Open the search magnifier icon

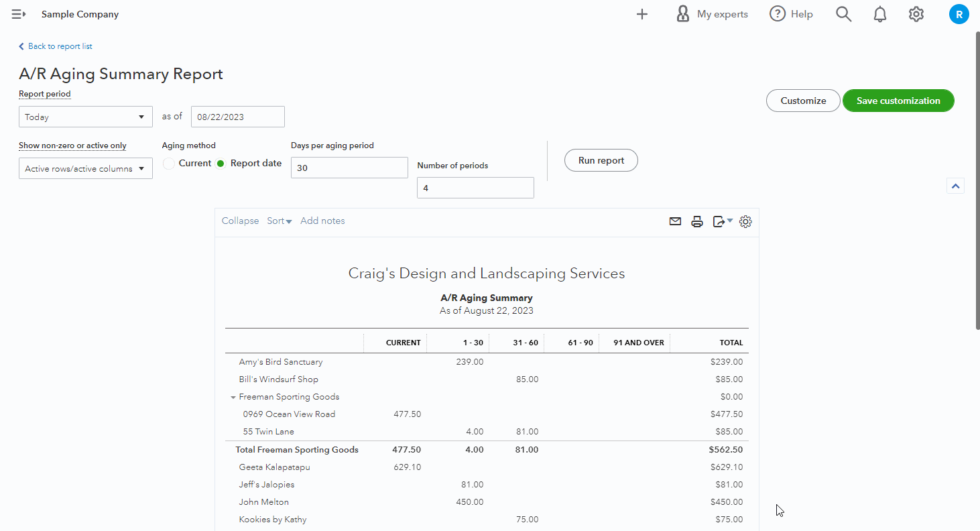843,14
